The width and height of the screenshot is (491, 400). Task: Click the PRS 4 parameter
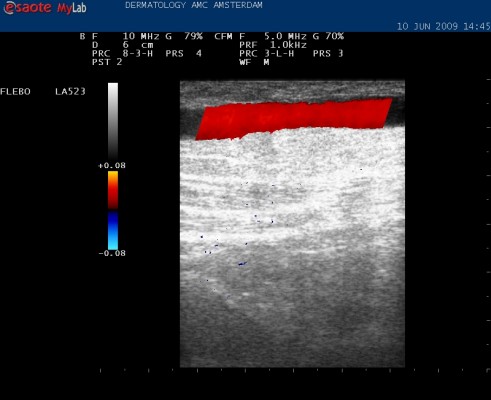[x=184, y=53]
